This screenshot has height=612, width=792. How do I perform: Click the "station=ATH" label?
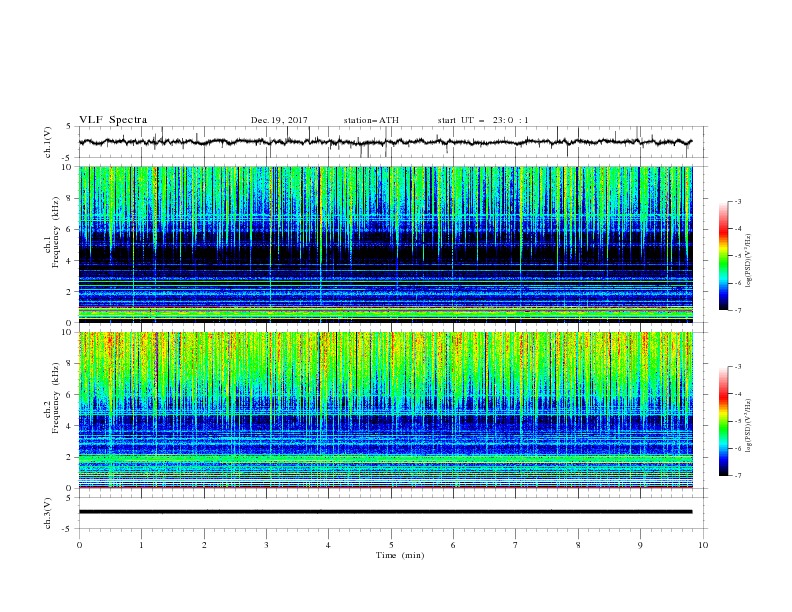pos(371,120)
